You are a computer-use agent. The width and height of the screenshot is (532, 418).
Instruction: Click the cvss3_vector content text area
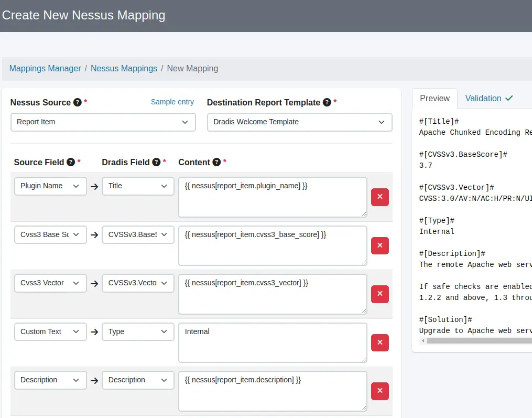pyautogui.click(x=273, y=294)
